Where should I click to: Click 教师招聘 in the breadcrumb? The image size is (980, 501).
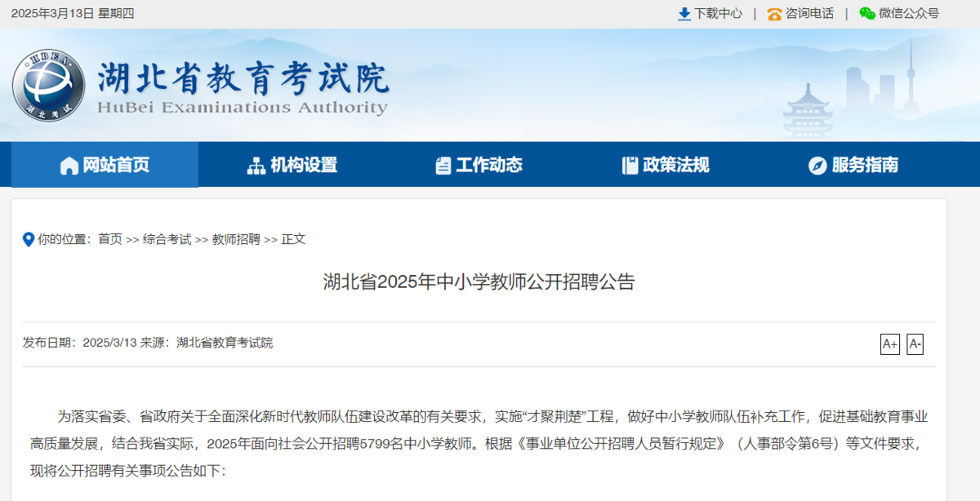236,239
